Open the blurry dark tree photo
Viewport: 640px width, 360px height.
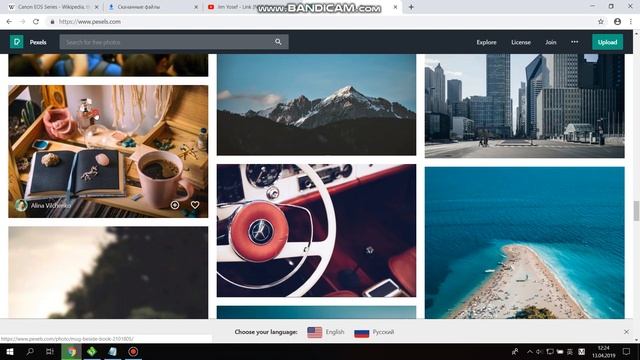108,272
